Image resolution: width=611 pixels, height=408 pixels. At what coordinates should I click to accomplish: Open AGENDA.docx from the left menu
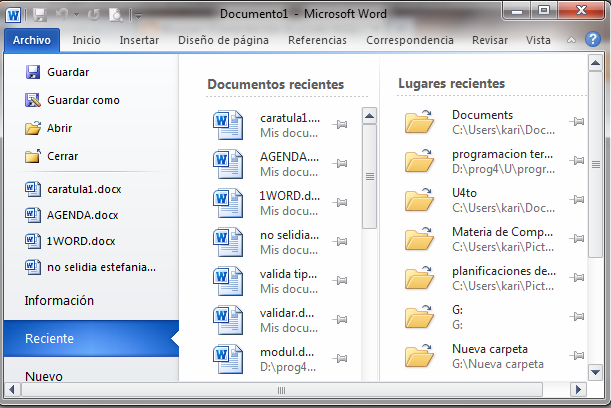72,215
